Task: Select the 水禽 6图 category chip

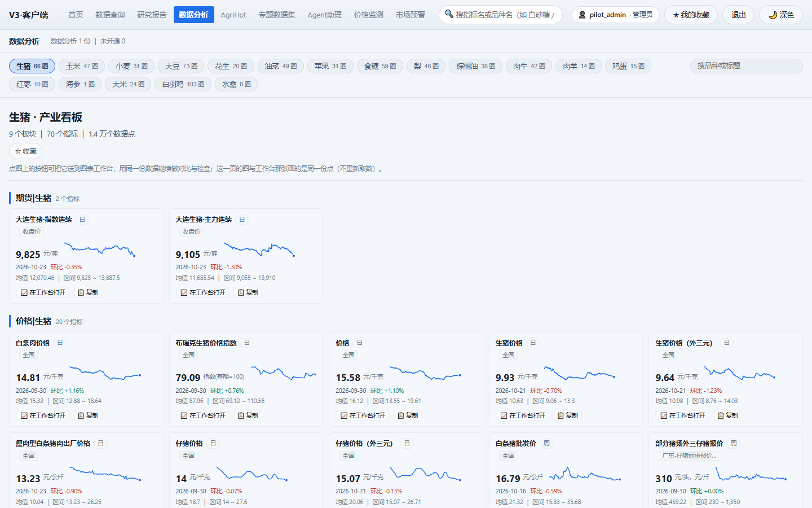Action: tap(236, 84)
